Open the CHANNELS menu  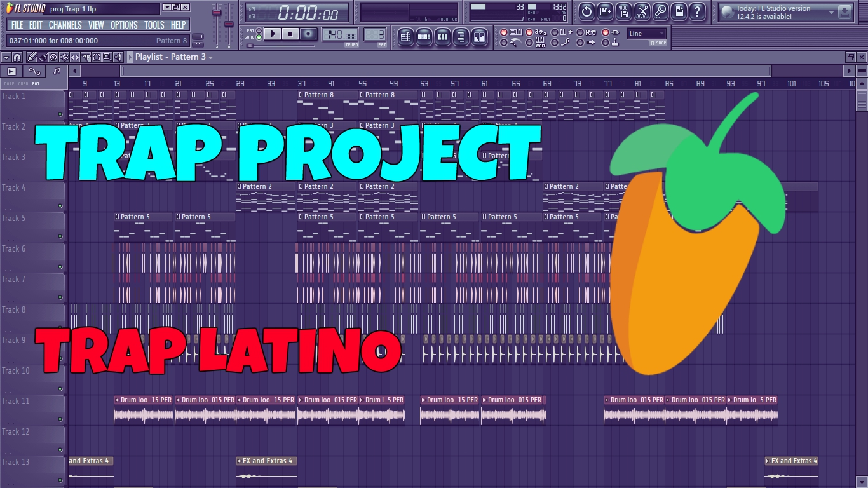(65, 25)
